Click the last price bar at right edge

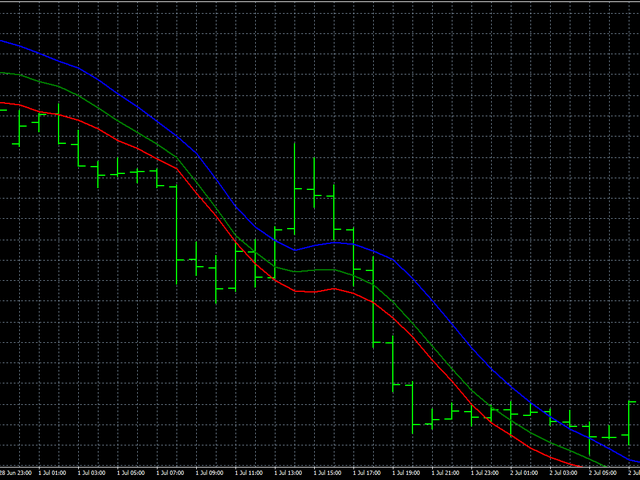point(630,420)
